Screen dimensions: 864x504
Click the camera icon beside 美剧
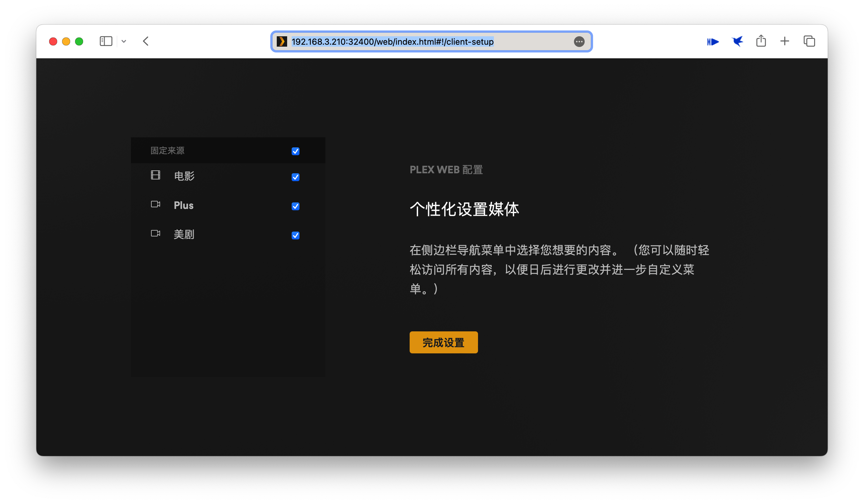pyautogui.click(x=156, y=234)
